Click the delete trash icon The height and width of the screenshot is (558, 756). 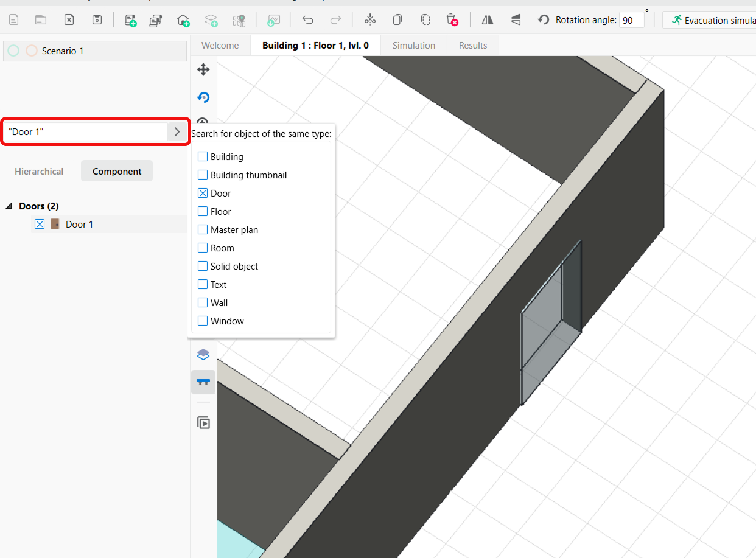coord(452,20)
